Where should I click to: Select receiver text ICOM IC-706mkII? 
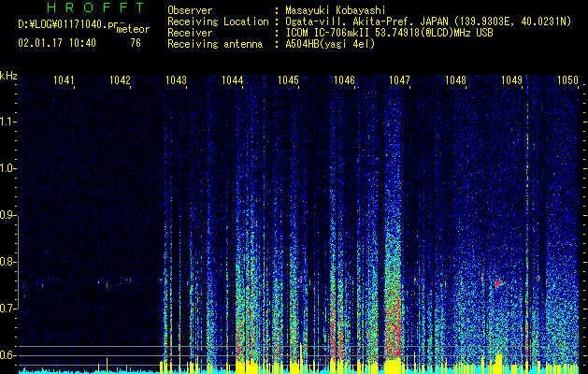tap(330, 33)
